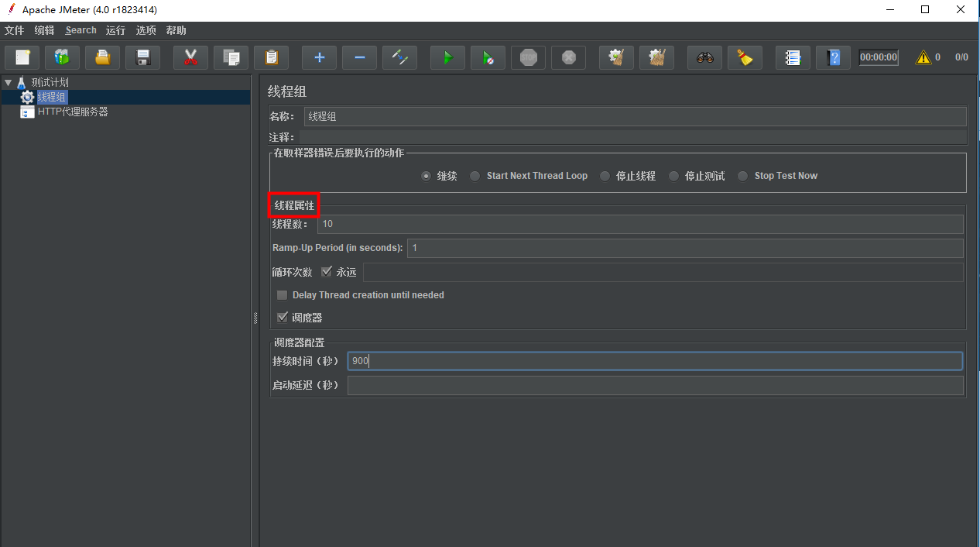Start test with no pauses icon

click(488, 57)
